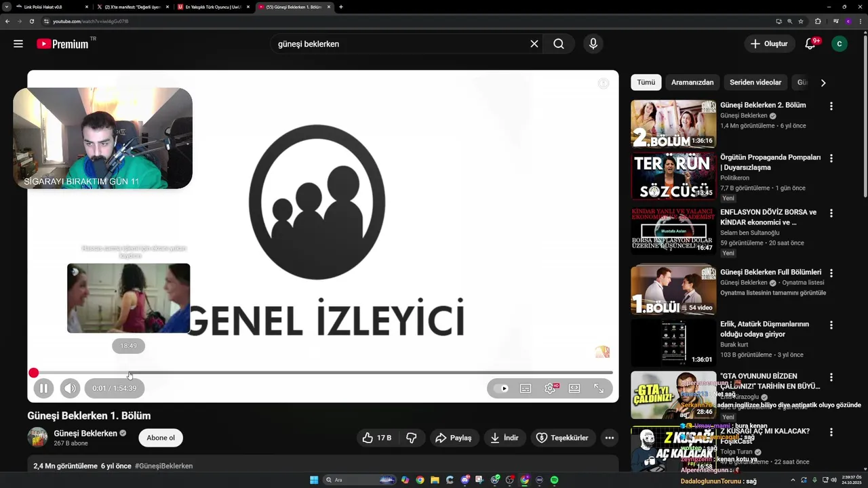Open options for Z KUŞAĞI AÇ MI video
This screenshot has height=488, width=868.
click(831, 432)
